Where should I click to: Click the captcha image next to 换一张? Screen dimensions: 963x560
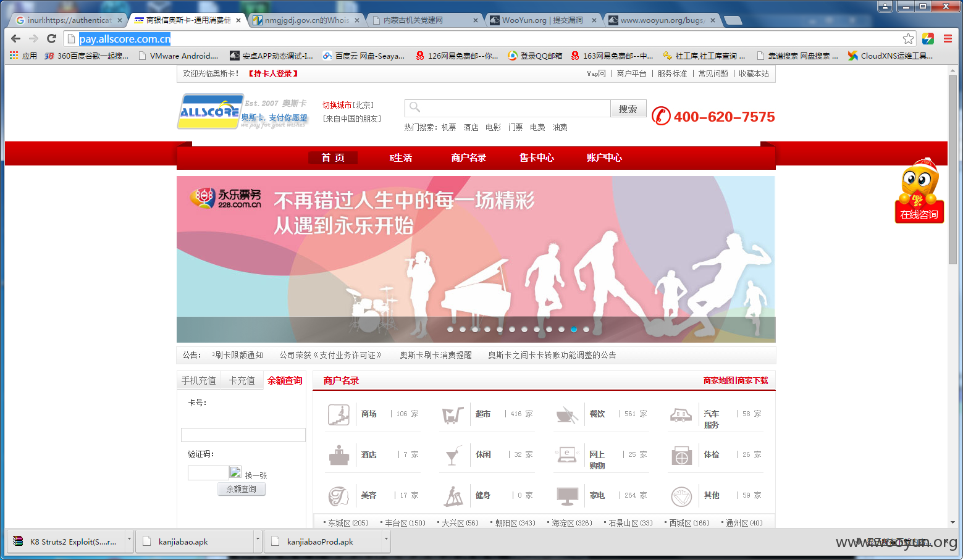(x=235, y=472)
